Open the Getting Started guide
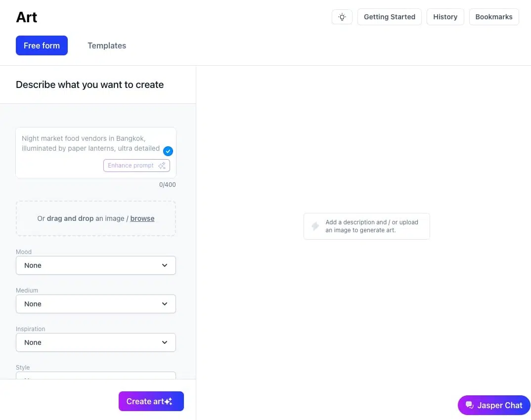 [389, 17]
